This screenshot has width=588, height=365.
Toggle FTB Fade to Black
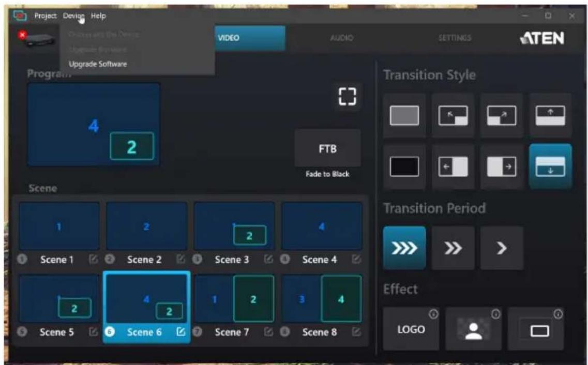327,149
